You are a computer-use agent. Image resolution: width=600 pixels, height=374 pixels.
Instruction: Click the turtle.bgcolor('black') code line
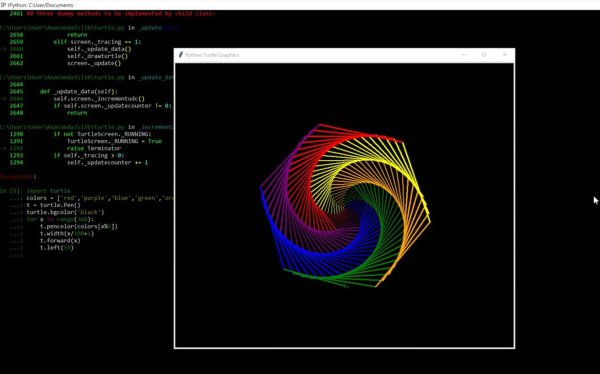[x=65, y=212]
